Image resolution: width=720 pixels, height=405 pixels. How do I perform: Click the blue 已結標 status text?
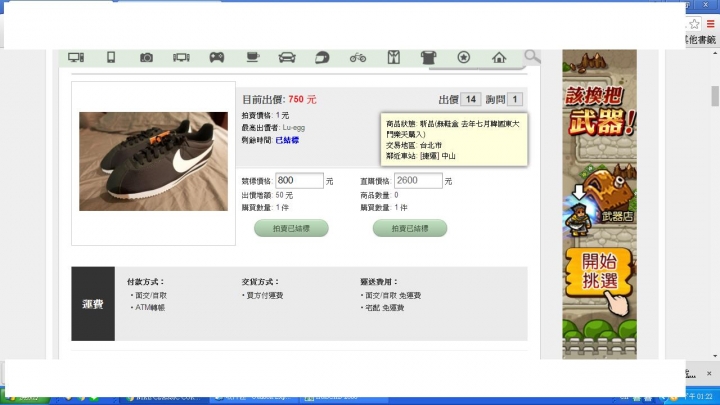tap(287, 140)
